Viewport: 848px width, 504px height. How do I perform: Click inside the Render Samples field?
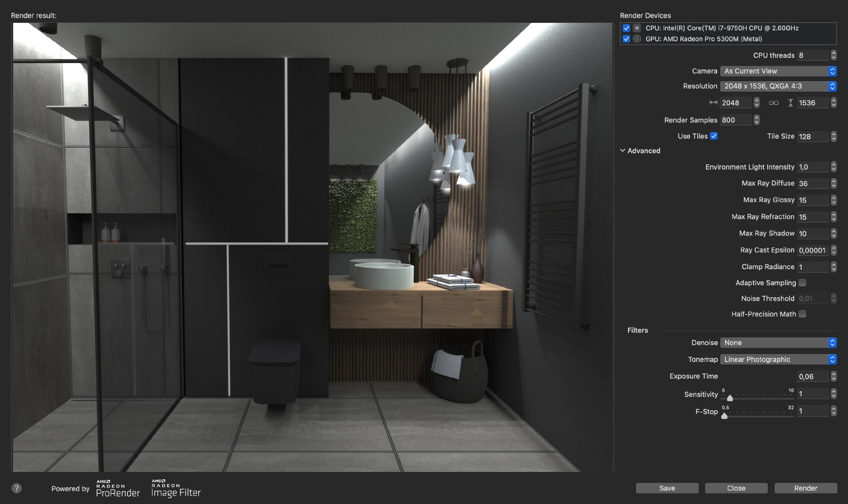[736, 120]
